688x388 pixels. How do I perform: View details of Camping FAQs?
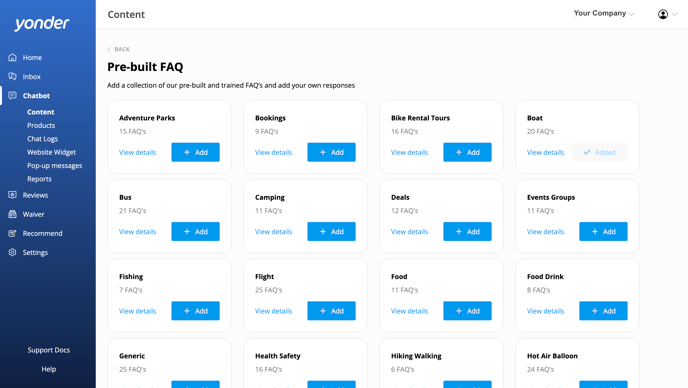(273, 231)
